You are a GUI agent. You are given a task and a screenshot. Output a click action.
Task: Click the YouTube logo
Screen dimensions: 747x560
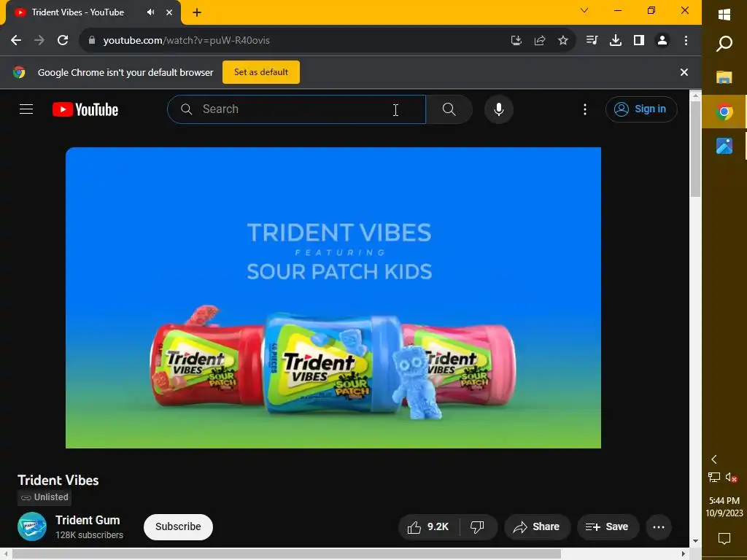tap(85, 109)
